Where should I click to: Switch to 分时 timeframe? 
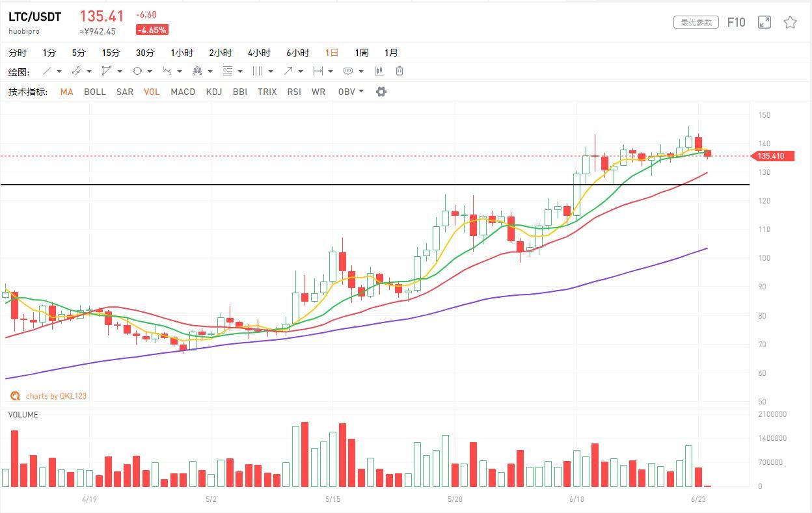point(18,53)
